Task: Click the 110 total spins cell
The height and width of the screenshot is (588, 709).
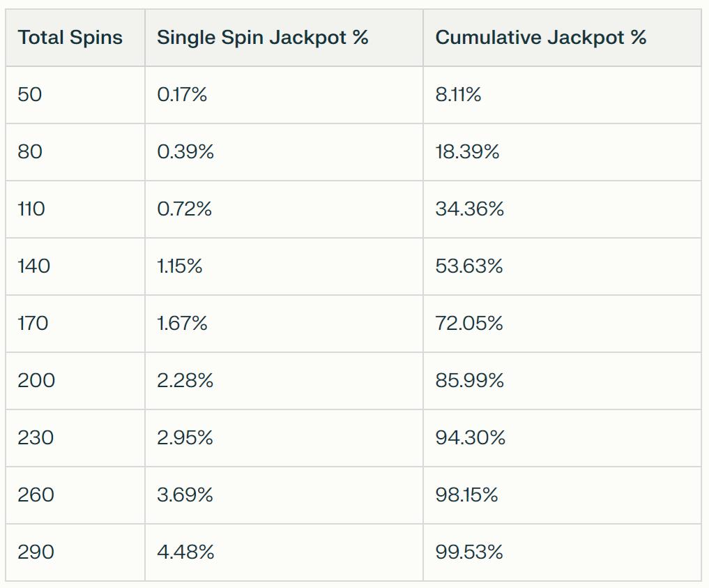Action: [31, 209]
